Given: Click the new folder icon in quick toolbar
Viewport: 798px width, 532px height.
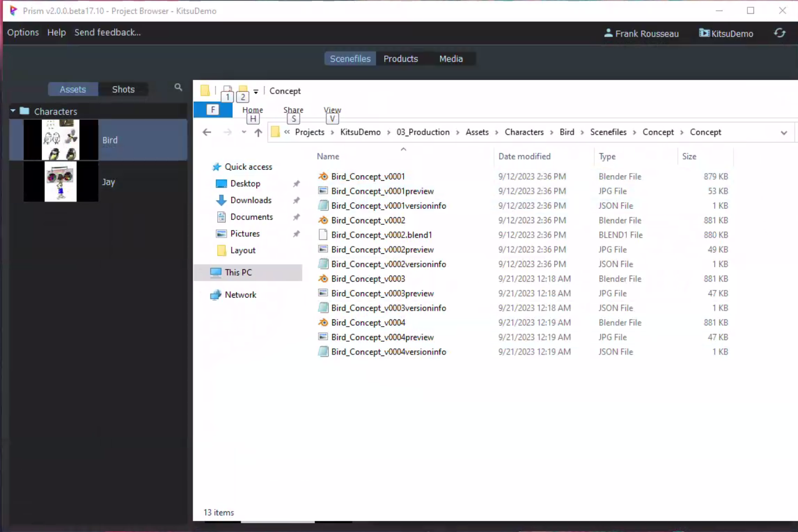Looking at the screenshot, I should 243,91.
